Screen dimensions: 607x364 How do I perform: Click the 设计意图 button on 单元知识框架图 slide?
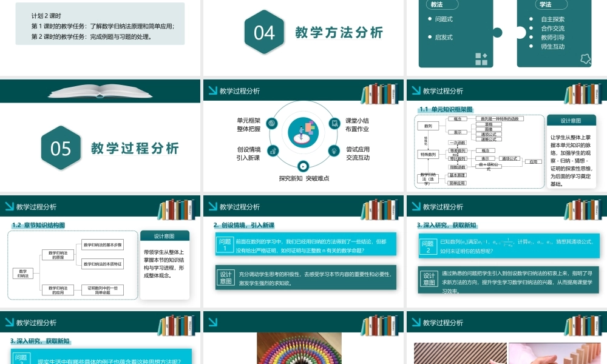point(571,121)
